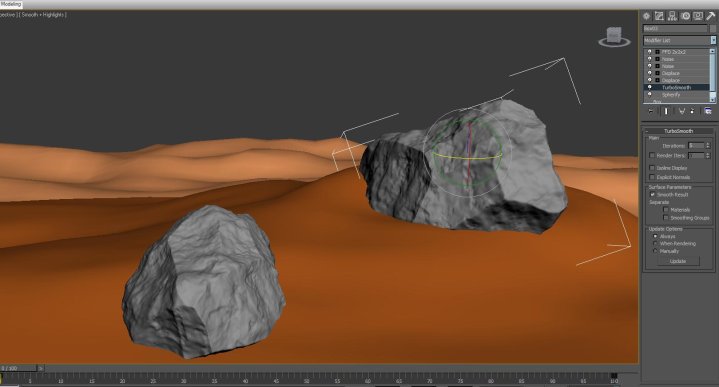Click the Perspective viewport label
This screenshot has width=719, height=387.
click(7, 15)
